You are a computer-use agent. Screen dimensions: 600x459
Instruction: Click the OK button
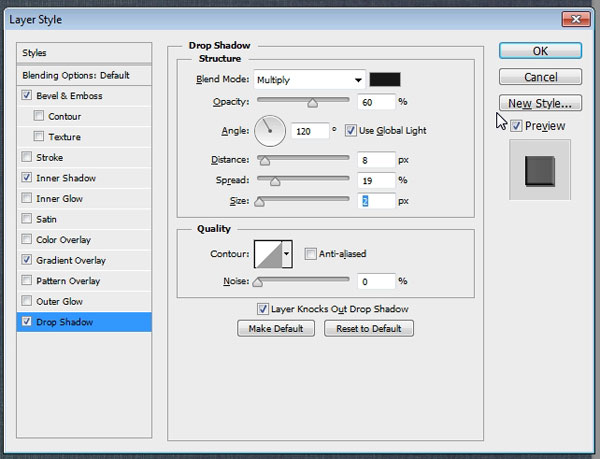pyautogui.click(x=539, y=51)
